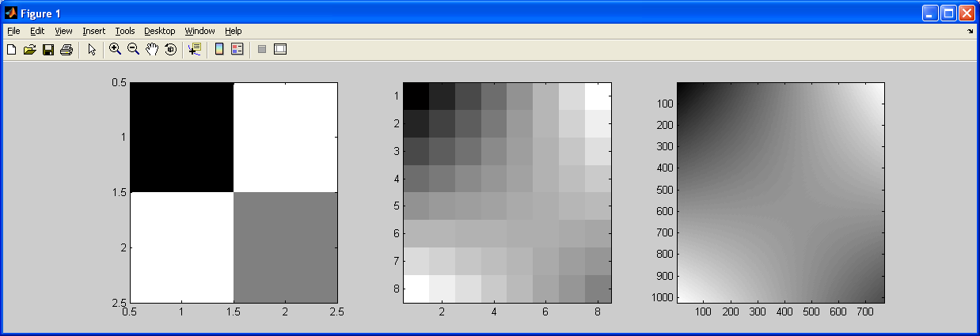Click y-axis tick label 7 on the middle plot
The width and height of the screenshot is (980, 336).
point(395,262)
